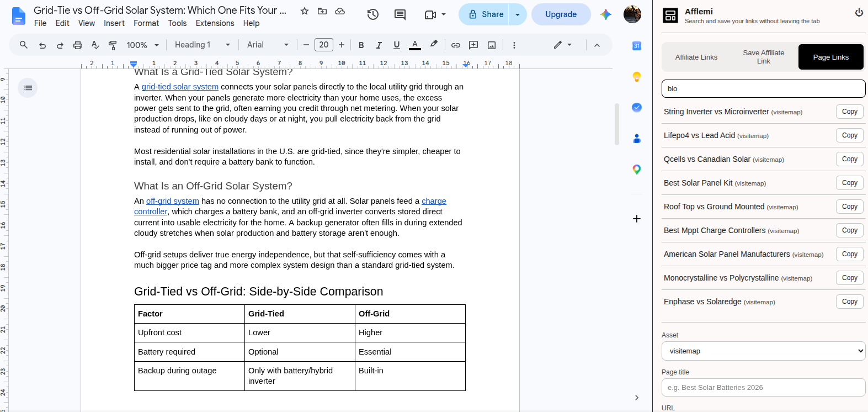
Task: Click the Share button
Action: tap(484, 14)
